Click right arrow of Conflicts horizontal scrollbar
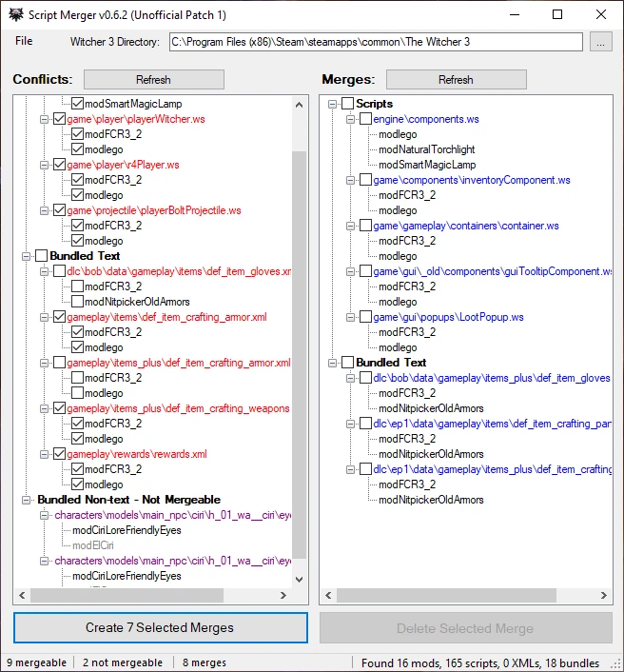Viewport: 624px width, 672px height. [x=283, y=595]
